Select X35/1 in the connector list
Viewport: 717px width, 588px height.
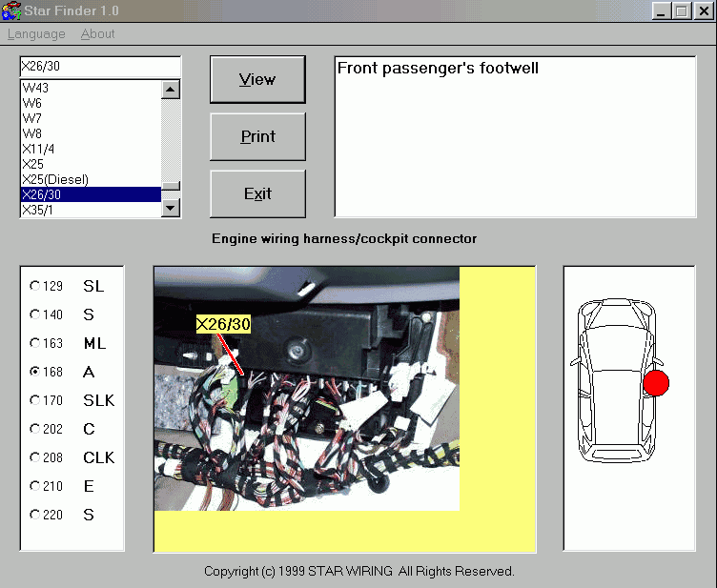(x=91, y=210)
